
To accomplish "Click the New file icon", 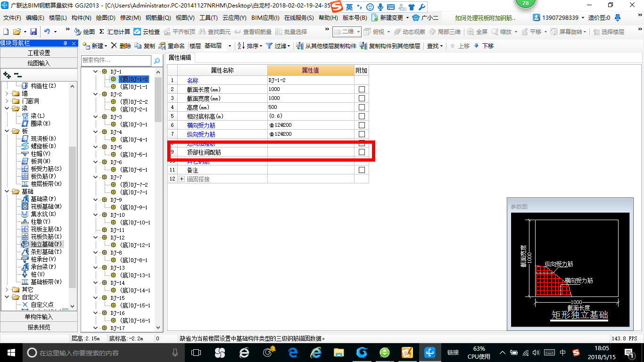I will [x=6, y=32].
